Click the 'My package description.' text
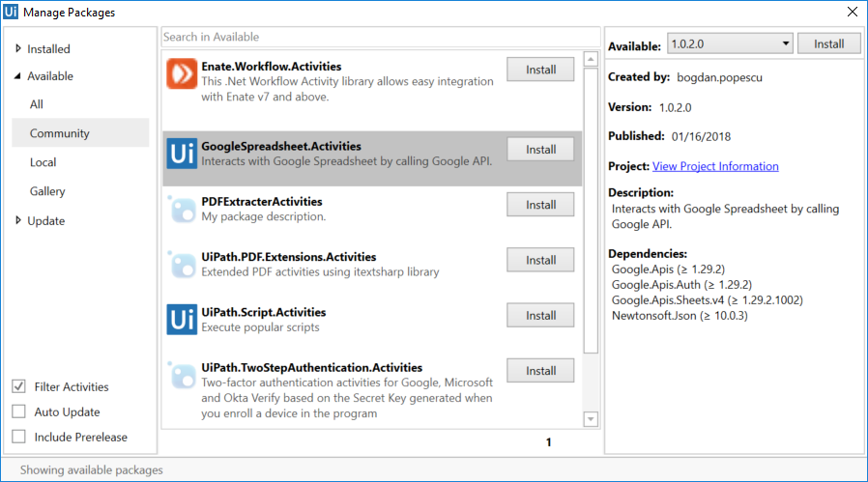The width and height of the screenshot is (868, 482). click(x=264, y=216)
